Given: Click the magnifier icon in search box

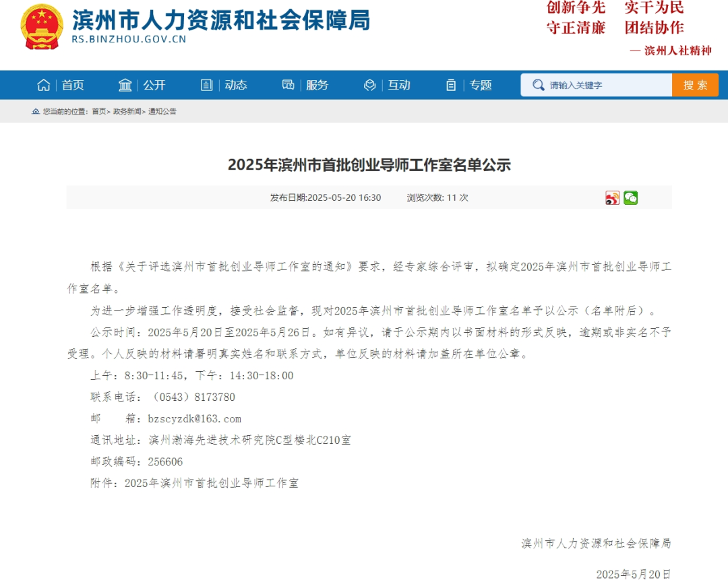Looking at the screenshot, I should point(538,85).
